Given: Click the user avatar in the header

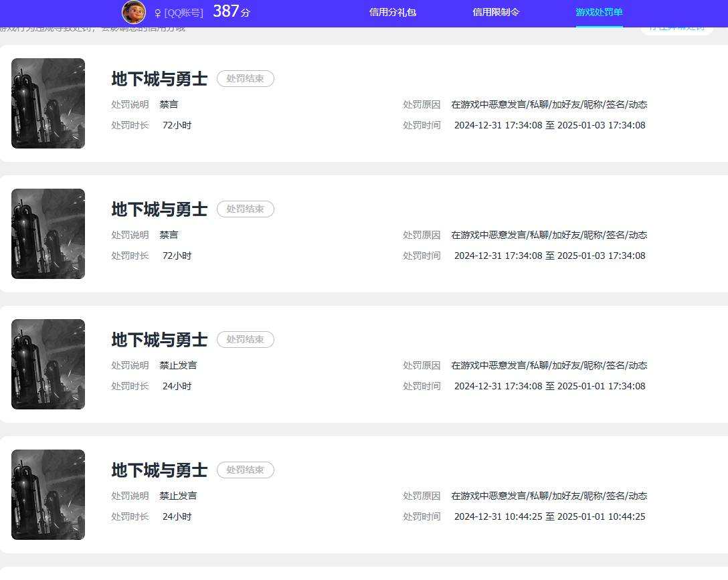Looking at the screenshot, I should click(134, 12).
